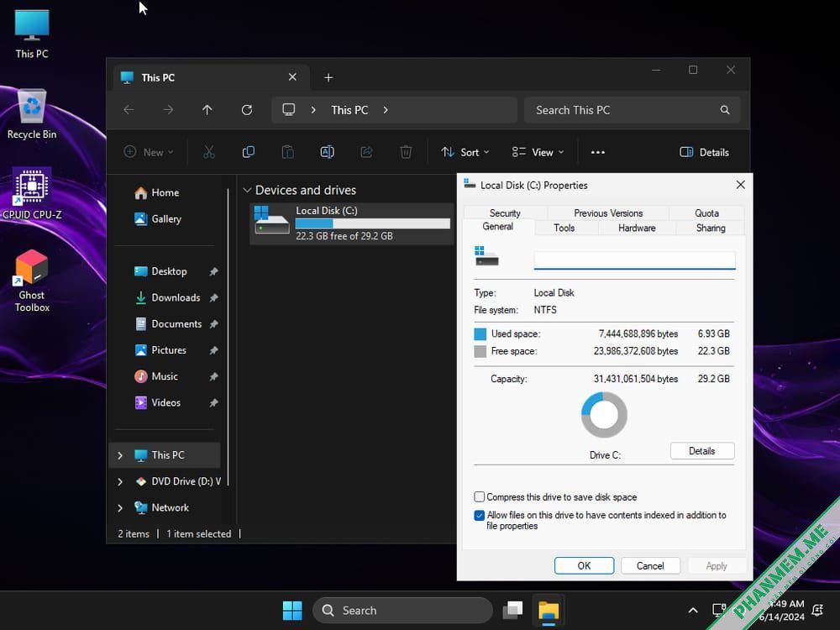The image size is (840, 630).
Task: Expand DVD Drive (D:) tree node
Action: [x=120, y=481]
